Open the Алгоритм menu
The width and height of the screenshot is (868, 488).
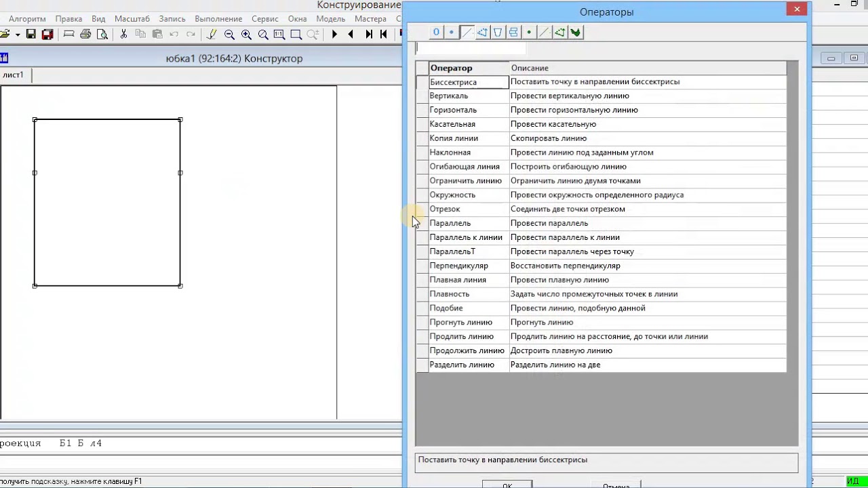[27, 19]
